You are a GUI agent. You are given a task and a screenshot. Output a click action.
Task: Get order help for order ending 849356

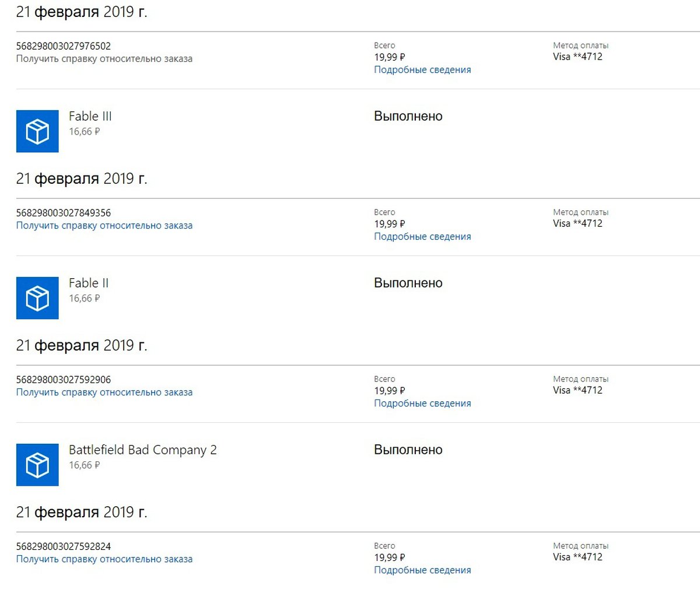coord(104,226)
